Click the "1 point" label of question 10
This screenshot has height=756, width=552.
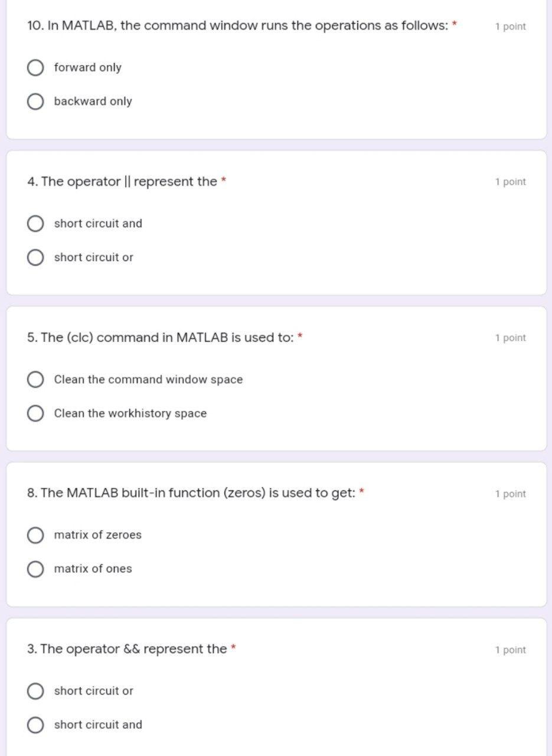[x=510, y=27]
